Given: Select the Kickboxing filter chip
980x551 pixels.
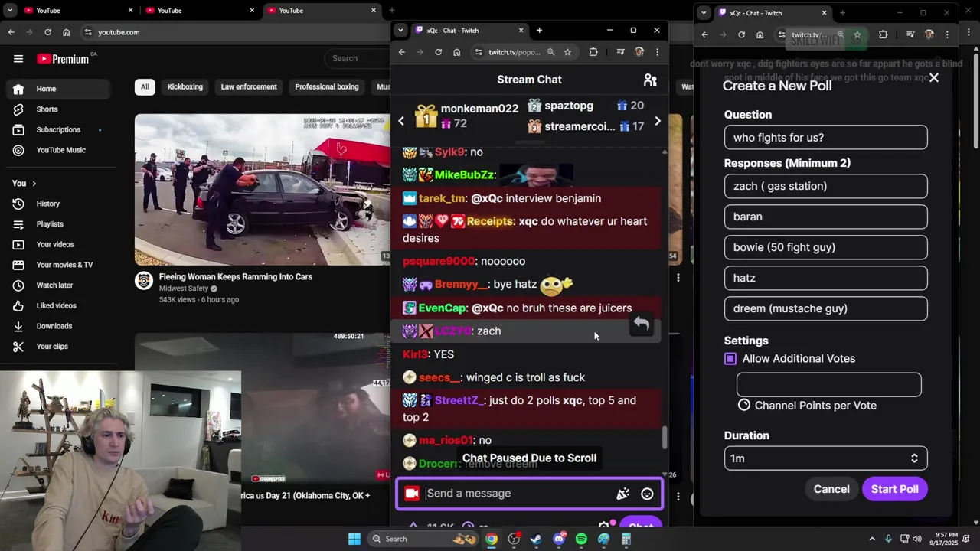Looking at the screenshot, I should click(185, 86).
